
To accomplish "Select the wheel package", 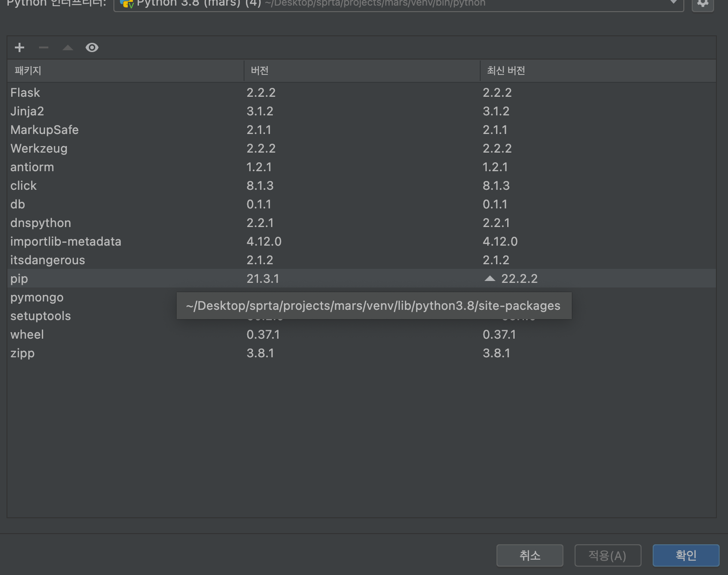I will pos(27,334).
